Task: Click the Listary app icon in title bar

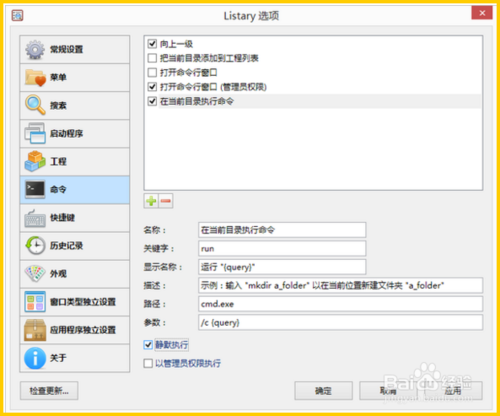Action: tap(17, 15)
